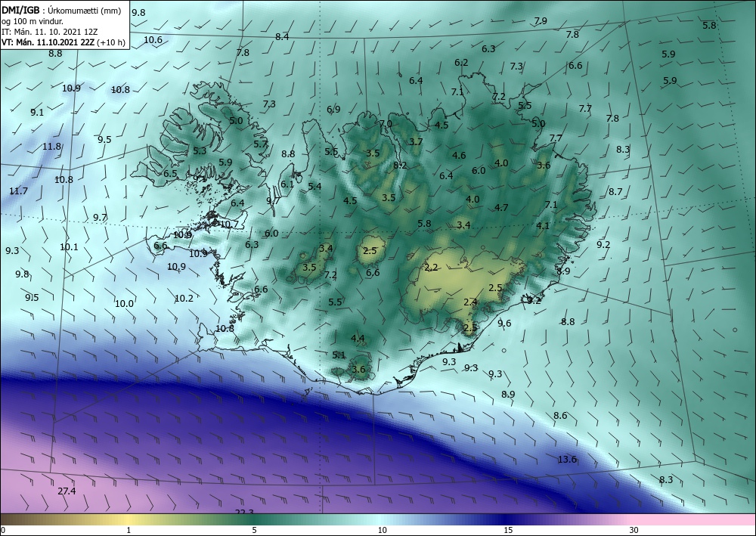Screen dimensions: 756x536
Task: Select the 4.6 value in the northeast
Action: point(459,155)
